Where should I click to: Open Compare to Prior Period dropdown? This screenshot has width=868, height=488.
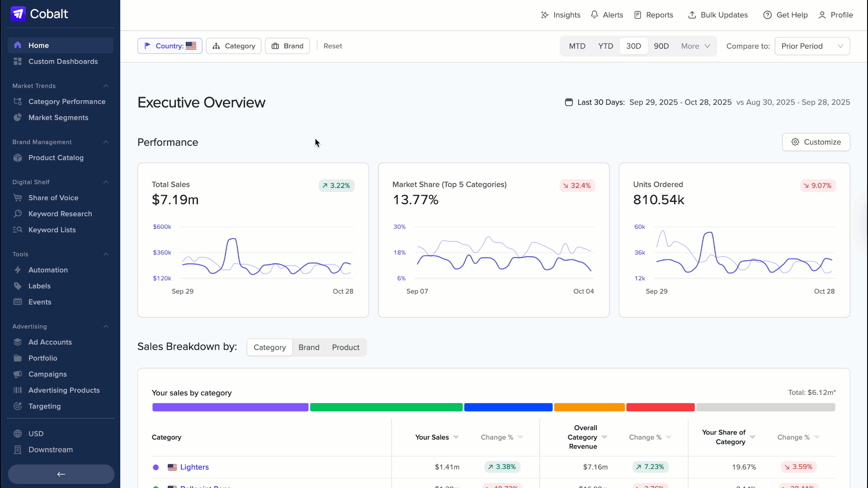pos(812,46)
